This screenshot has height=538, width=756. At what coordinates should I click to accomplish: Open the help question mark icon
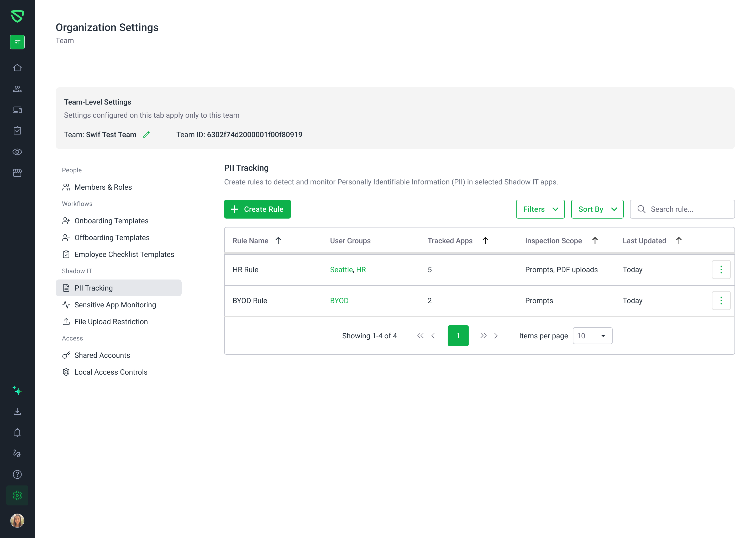click(17, 474)
